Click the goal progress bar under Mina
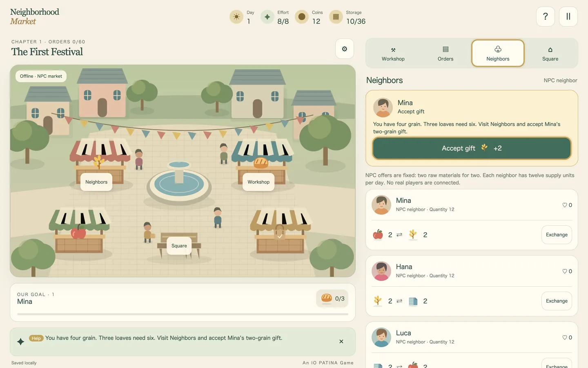Screen dimensions: 588x368 [x=183, y=314]
